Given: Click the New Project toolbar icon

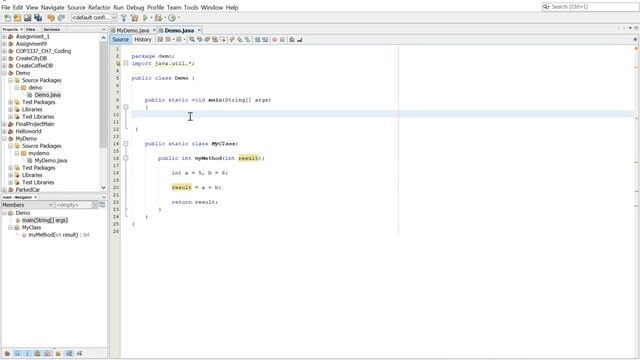Looking at the screenshot, I should 17,18.
